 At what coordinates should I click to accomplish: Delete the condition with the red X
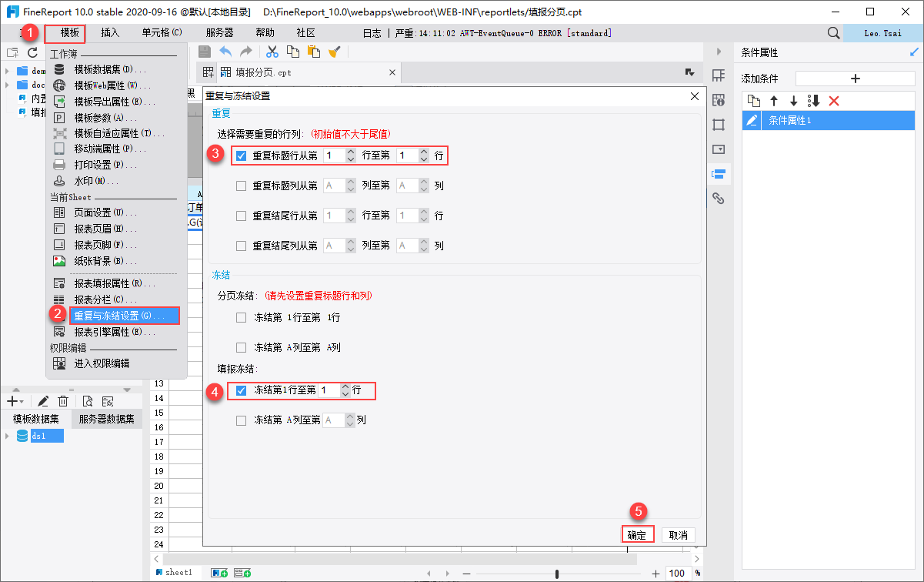click(833, 101)
